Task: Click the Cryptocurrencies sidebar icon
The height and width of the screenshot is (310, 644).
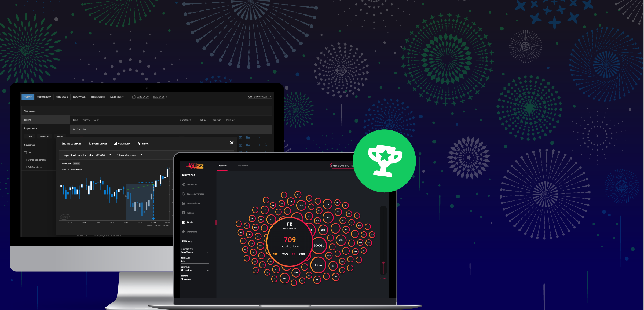Action: click(184, 194)
